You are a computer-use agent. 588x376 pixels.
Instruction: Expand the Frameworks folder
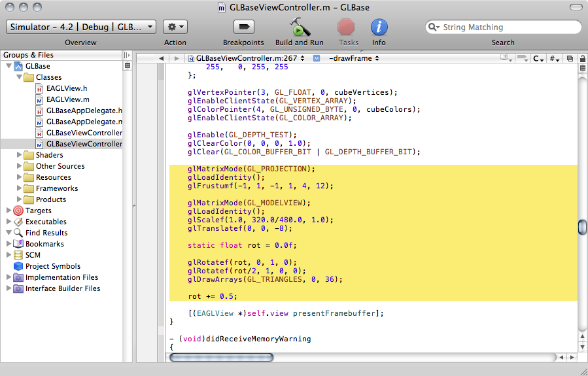(x=19, y=188)
